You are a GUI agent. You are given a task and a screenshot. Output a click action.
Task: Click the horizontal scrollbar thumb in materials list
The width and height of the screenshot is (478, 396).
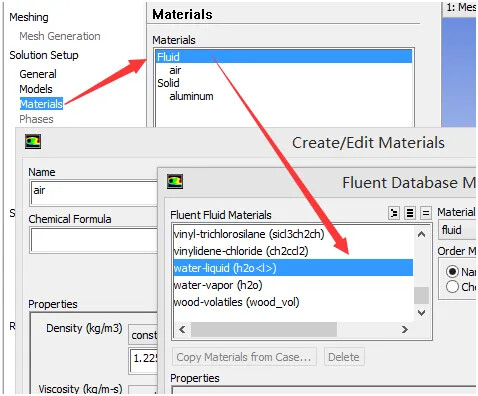pos(264,329)
